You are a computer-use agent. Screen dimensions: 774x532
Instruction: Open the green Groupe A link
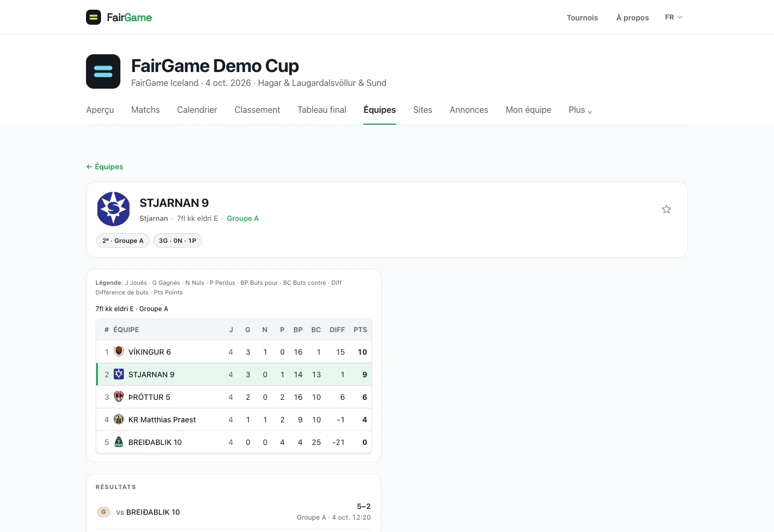point(243,218)
